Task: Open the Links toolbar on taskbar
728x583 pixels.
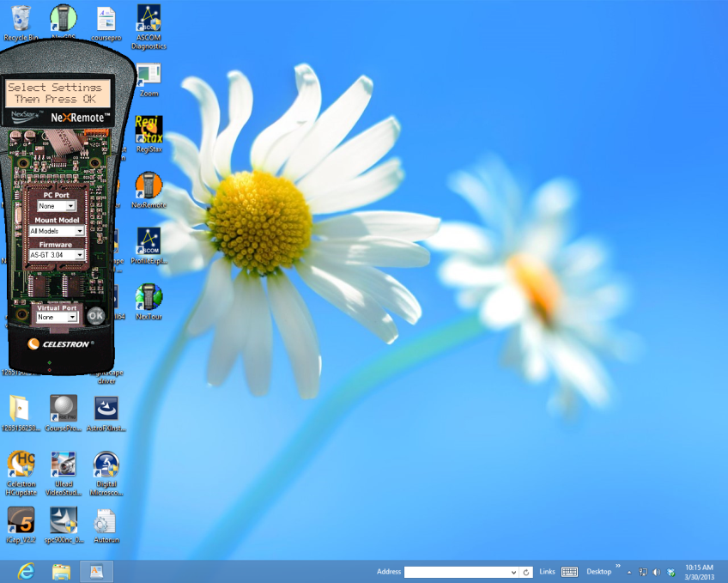Action: pyautogui.click(x=547, y=572)
